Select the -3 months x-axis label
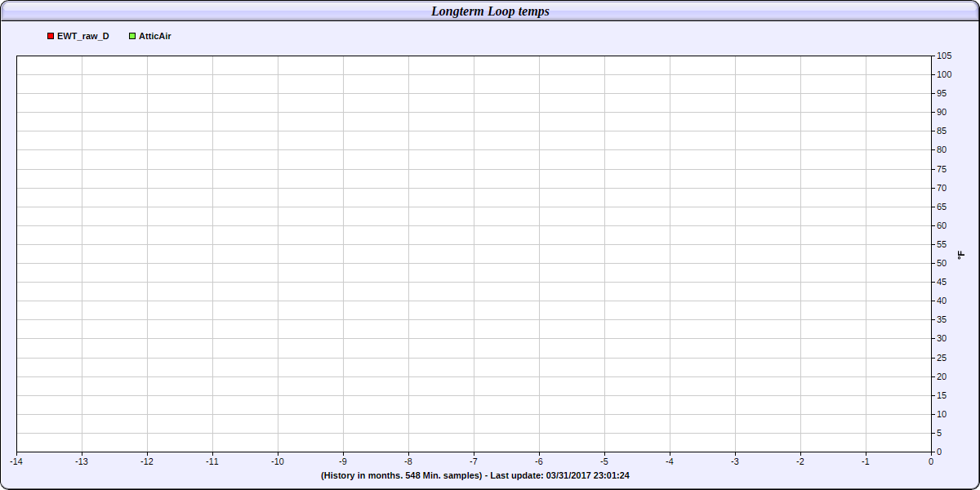 point(735,461)
